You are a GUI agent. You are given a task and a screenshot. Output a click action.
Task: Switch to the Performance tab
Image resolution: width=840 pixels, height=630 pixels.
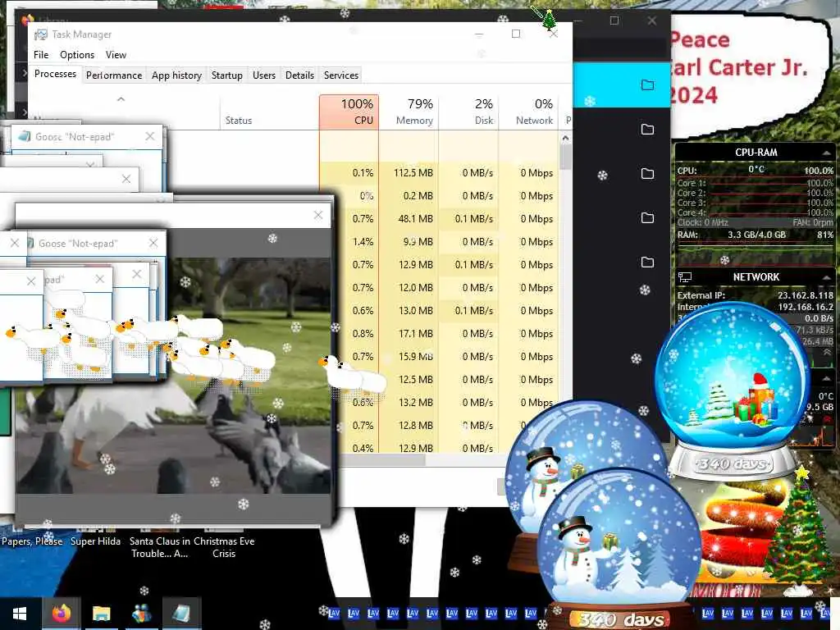(x=114, y=75)
